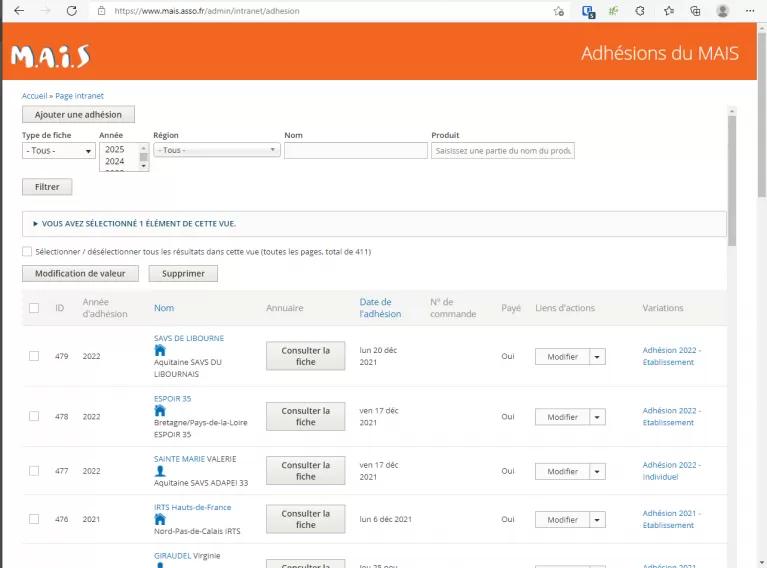Open the Accueil breadcrumb link
The image size is (767, 568).
[34, 96]
